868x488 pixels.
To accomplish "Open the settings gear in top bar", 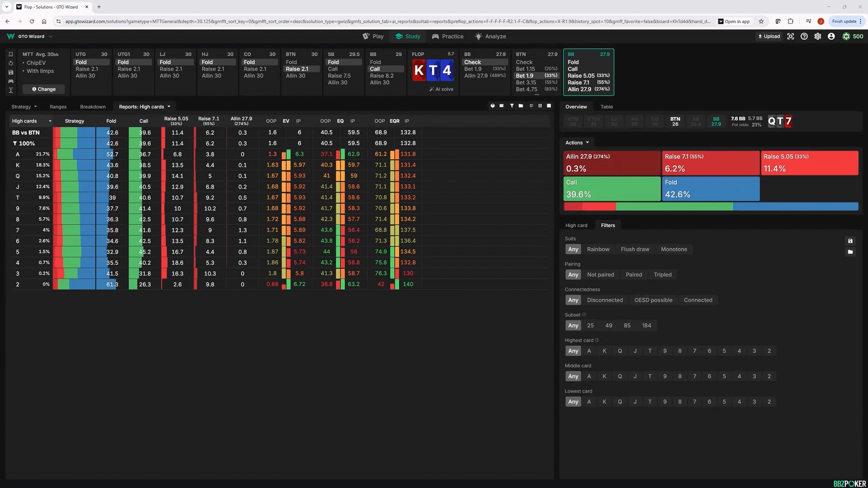I will [x=817, y=36].
